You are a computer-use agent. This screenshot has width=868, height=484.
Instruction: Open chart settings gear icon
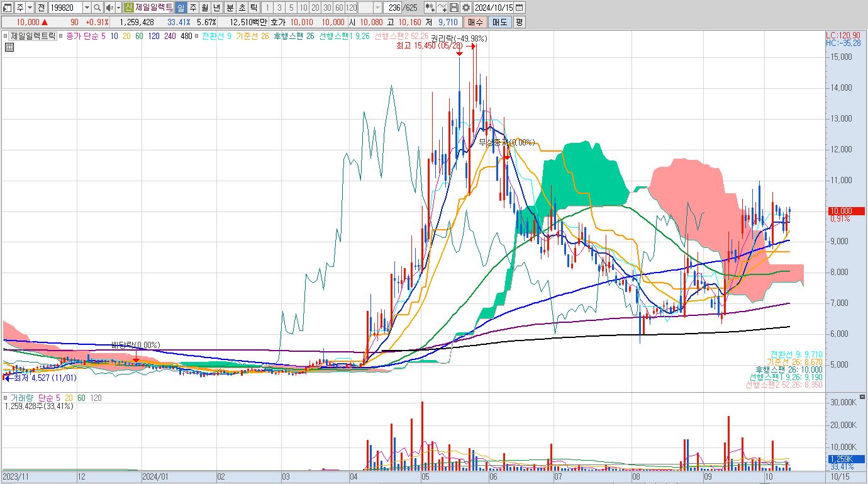pos(465,8)
